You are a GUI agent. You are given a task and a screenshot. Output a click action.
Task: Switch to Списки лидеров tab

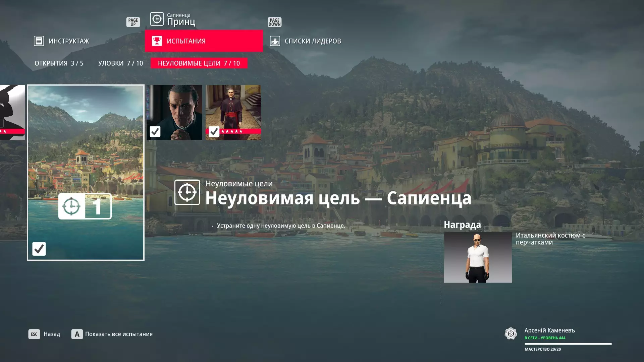click(313, 41)
